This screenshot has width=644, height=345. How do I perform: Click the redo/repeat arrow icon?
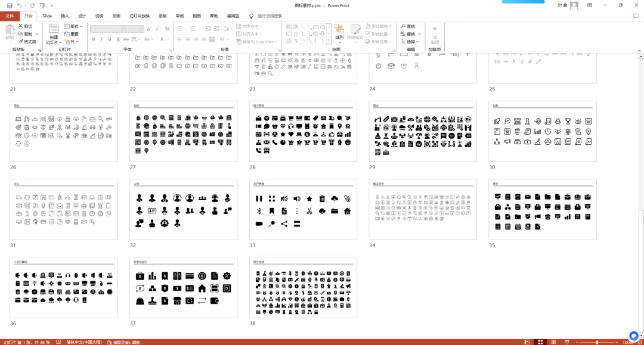(x=32, y=6)
